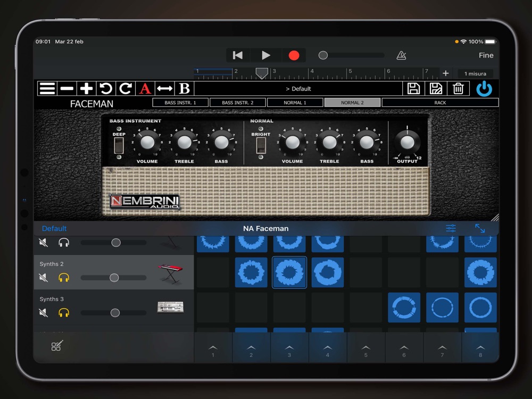The width and height of the screenshot is (532, 399).
Task: Trigger column 4 with its chevron
Action: [x=327, y=348]
